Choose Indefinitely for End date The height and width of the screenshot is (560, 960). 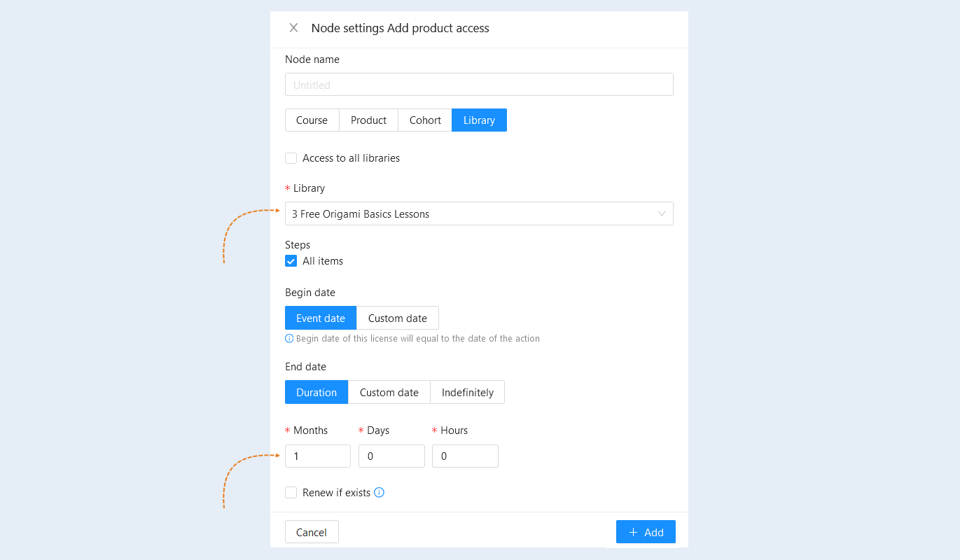(x=468, y=392)
